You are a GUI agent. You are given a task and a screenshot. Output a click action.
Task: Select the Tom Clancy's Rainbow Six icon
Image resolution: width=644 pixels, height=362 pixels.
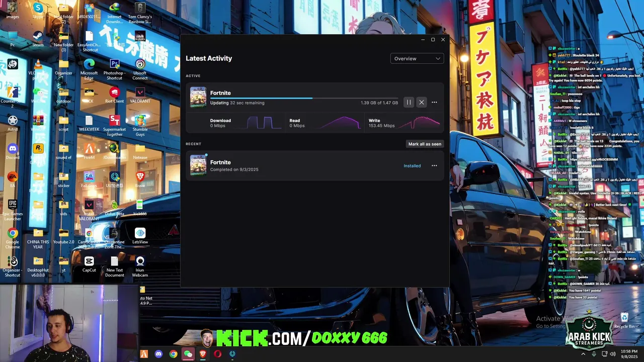click(140, 13)
